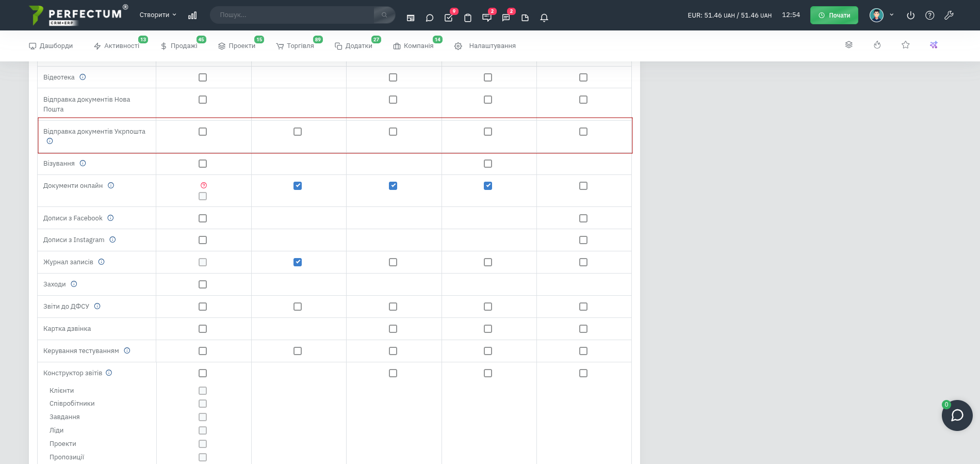Open the clipboard icon in top bar
The width and height of the screenshot is (980, 464).
(x=468, y=18)
